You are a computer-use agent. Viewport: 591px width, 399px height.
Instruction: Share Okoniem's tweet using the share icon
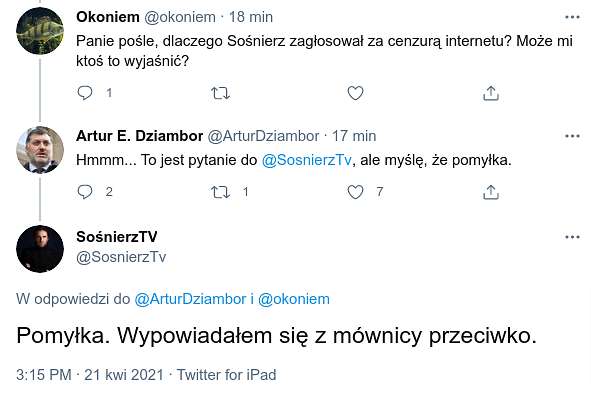pos(490,93)
